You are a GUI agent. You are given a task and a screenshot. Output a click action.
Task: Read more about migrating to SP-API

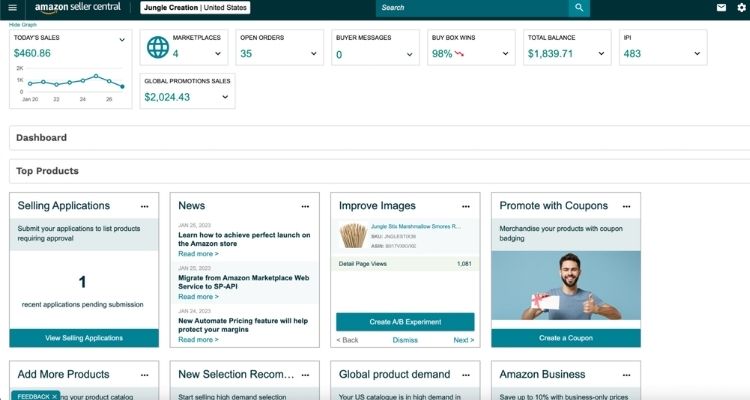198,297
